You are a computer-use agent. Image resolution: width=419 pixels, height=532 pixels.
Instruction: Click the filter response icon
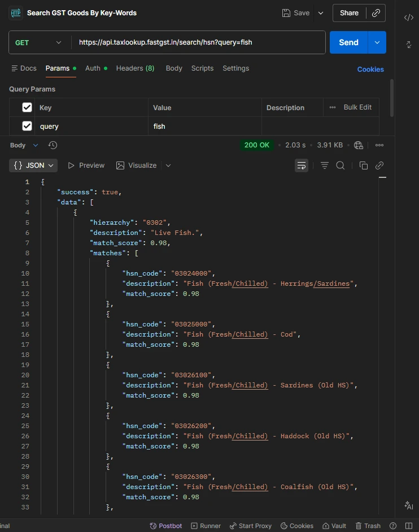pyautogui.click(x=324, y=165)
